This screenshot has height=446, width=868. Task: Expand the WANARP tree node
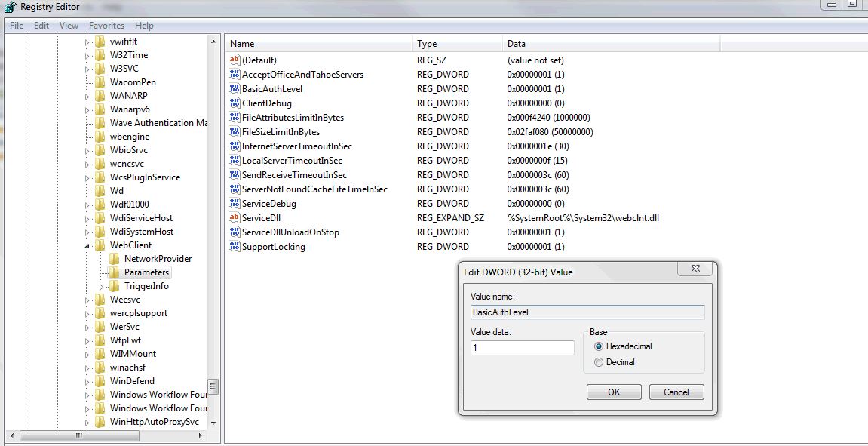tap(87, 97)
